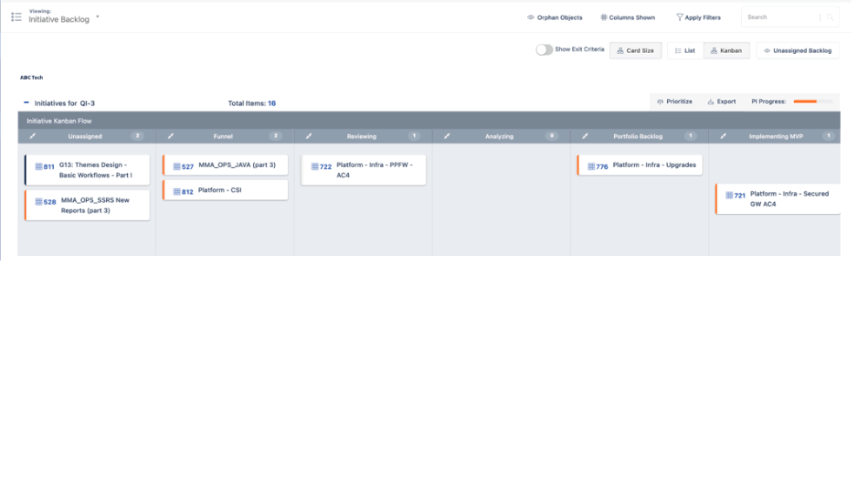The width and height of the screenshot is (868, 489).
Task: Open the Unassigned Backlog panel
Action: (798, 50)
